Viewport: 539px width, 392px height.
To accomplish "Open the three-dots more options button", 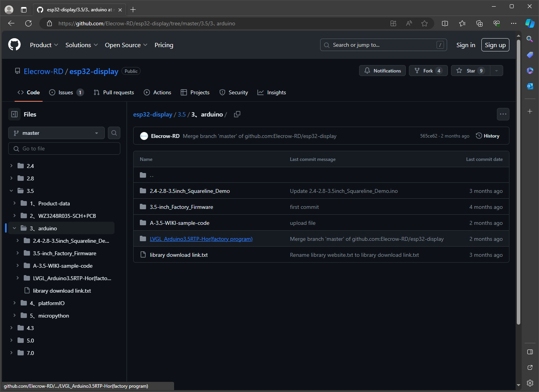I will pos(503,114).
